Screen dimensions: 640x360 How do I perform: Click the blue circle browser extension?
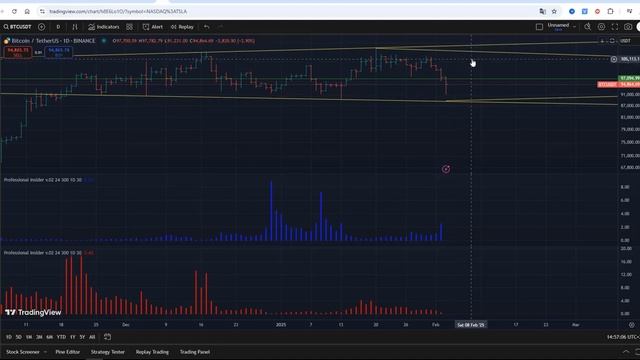[572, 11]
